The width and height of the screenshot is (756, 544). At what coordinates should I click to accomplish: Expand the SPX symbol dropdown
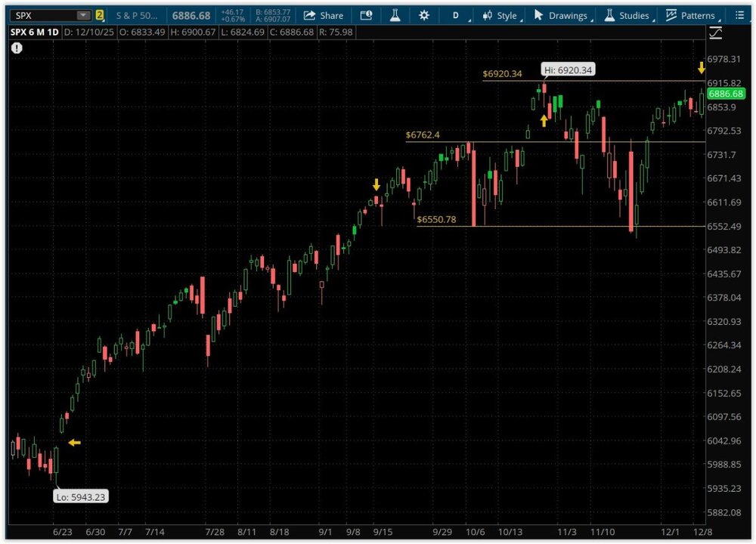[83, 15]
